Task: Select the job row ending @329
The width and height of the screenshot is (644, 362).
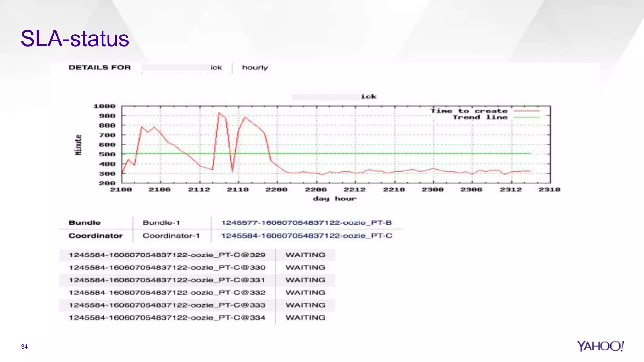Action: tap(167, 255)
